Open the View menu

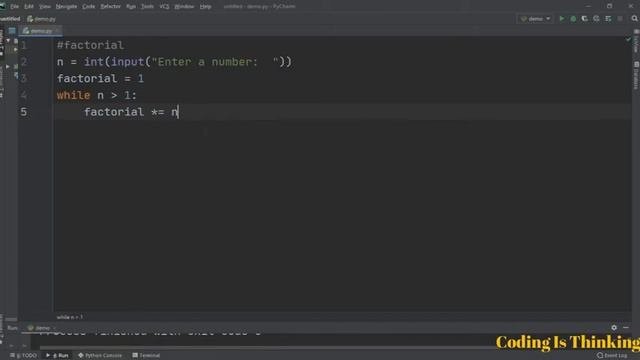(x=45, y=7)
